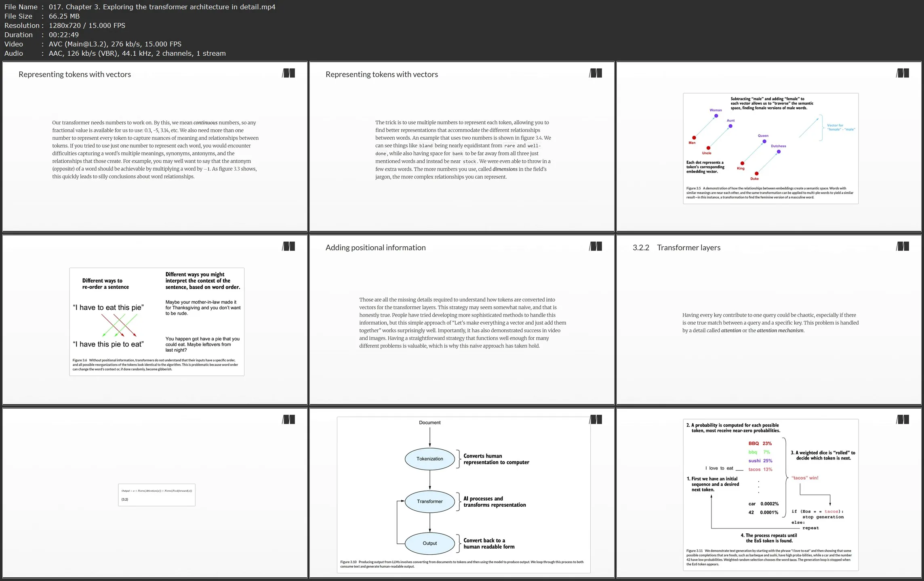Click the 'Queen' label in the embedding figure
Image resolution: width=924 pixels, height=581 pixels.
click(x=763, y=136)
